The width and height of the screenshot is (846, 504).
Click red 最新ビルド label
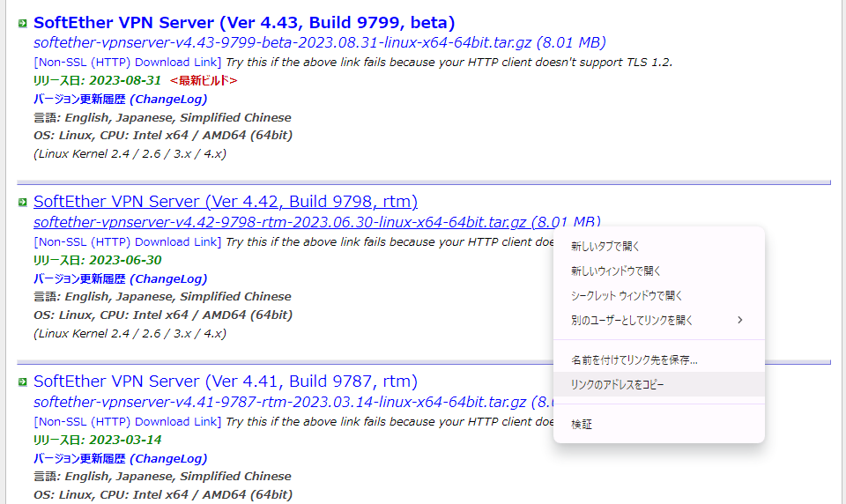click(204, 80)
